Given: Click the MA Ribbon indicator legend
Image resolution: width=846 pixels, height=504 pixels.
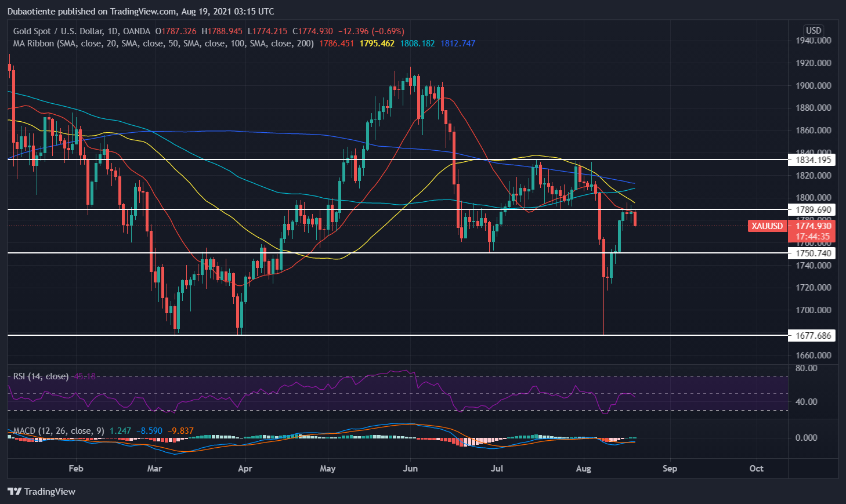Looking at the screenshot, I should [164, 43].
